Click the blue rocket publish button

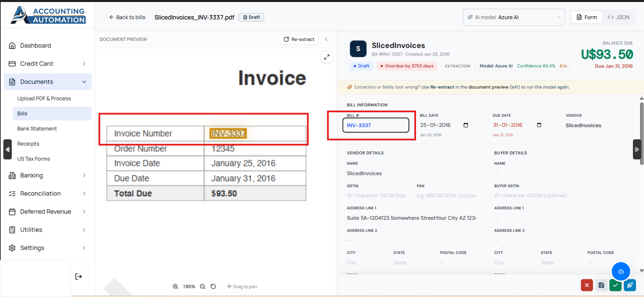click(630, 285)
